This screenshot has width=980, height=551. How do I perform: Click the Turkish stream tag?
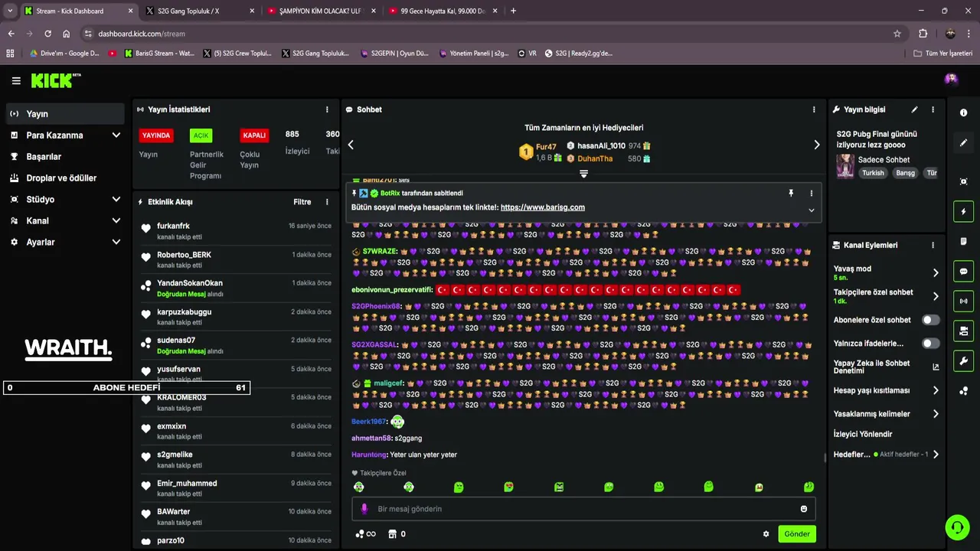pyautogui.click(x=873, y=173)
